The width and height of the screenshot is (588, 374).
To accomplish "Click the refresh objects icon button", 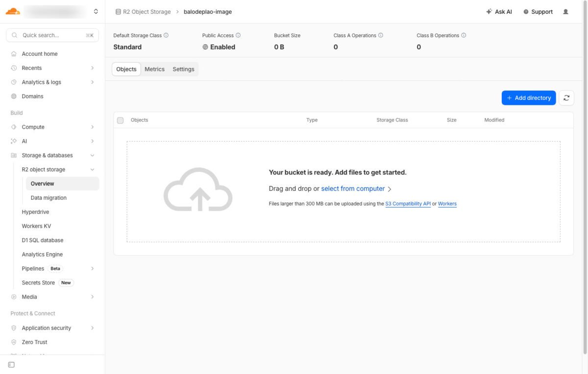I will 566,98.
